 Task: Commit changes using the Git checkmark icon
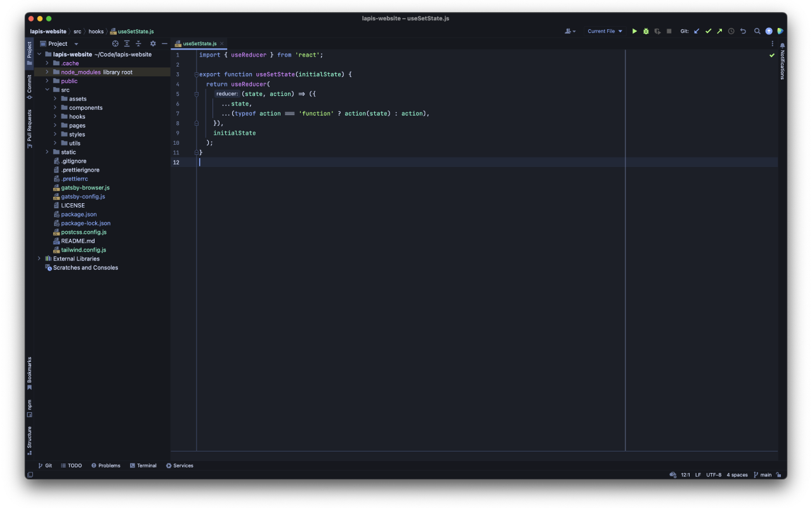tap(708, 30)
